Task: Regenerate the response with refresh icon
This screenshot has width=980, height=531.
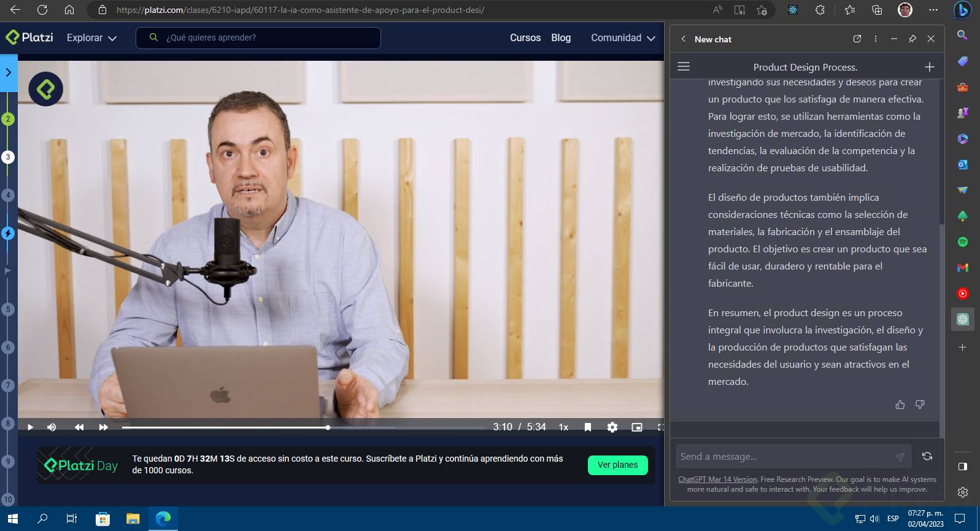Action: click(x=927, y=456)
